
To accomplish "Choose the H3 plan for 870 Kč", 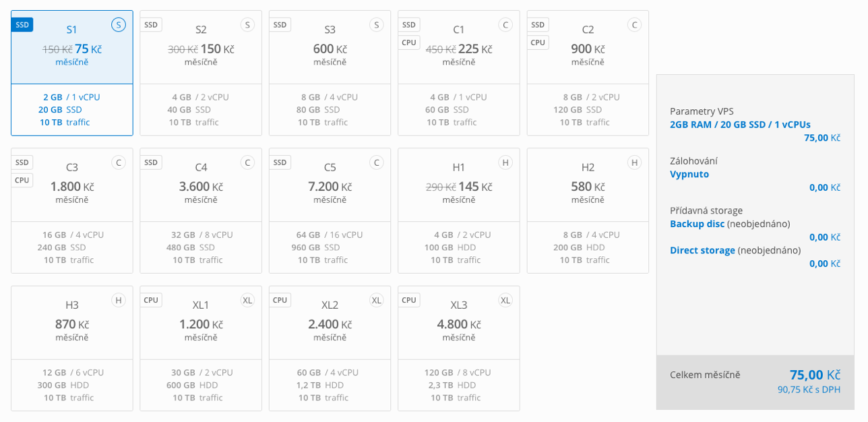I will click(x=72, y=348).
